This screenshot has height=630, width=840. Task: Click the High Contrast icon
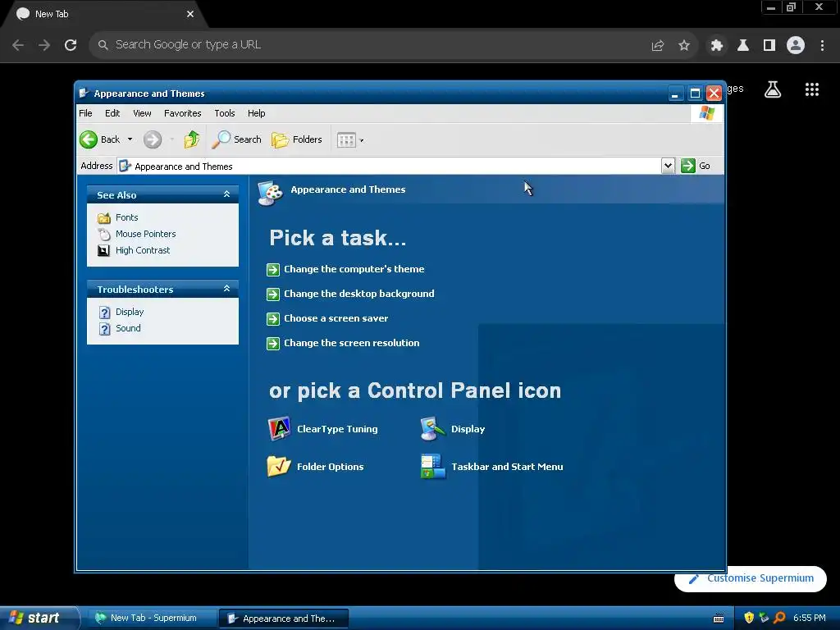pyautogui.click(x=104, y=250)
